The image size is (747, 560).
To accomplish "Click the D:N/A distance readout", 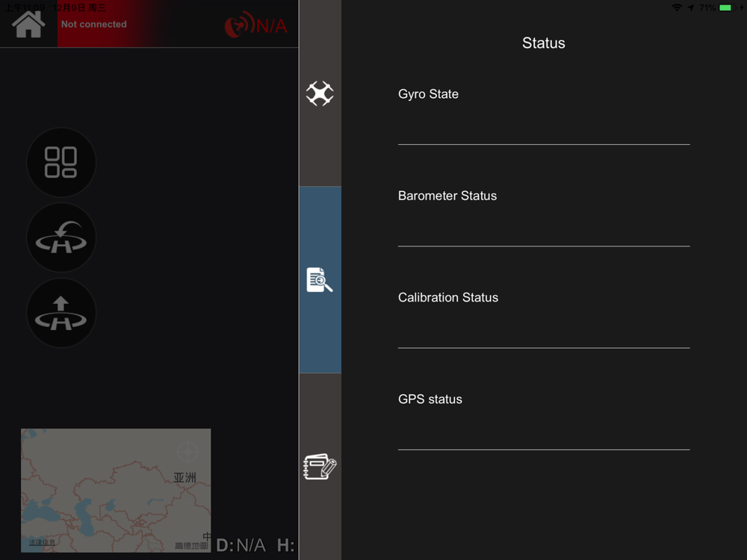I will (241, 545).
